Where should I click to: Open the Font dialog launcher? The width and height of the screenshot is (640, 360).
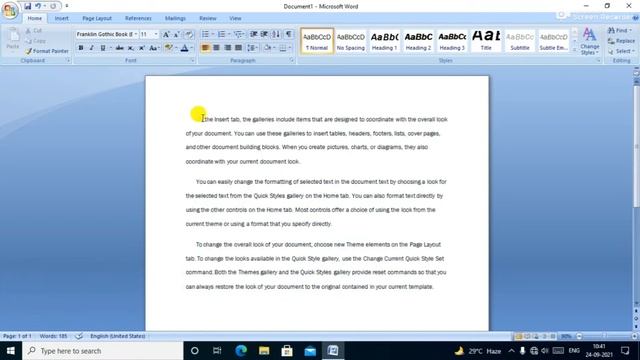click(192, 60)
